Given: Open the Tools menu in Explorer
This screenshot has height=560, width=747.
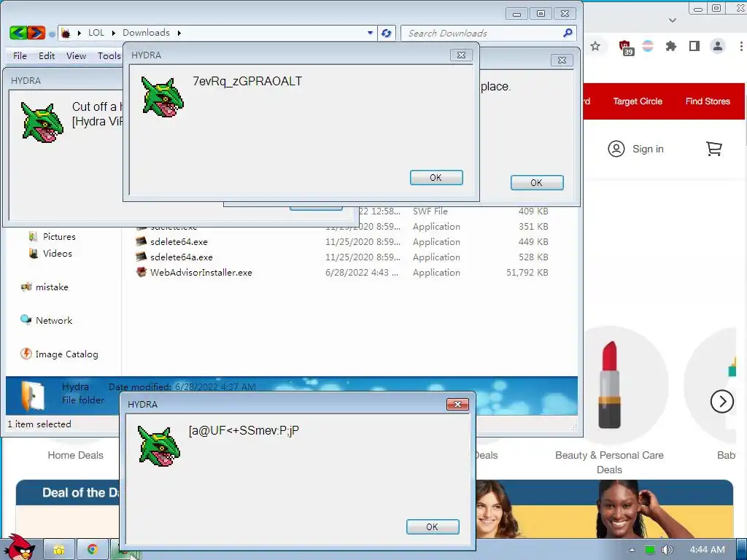Looking at the screenshot, I should click(x=109, y=55).
